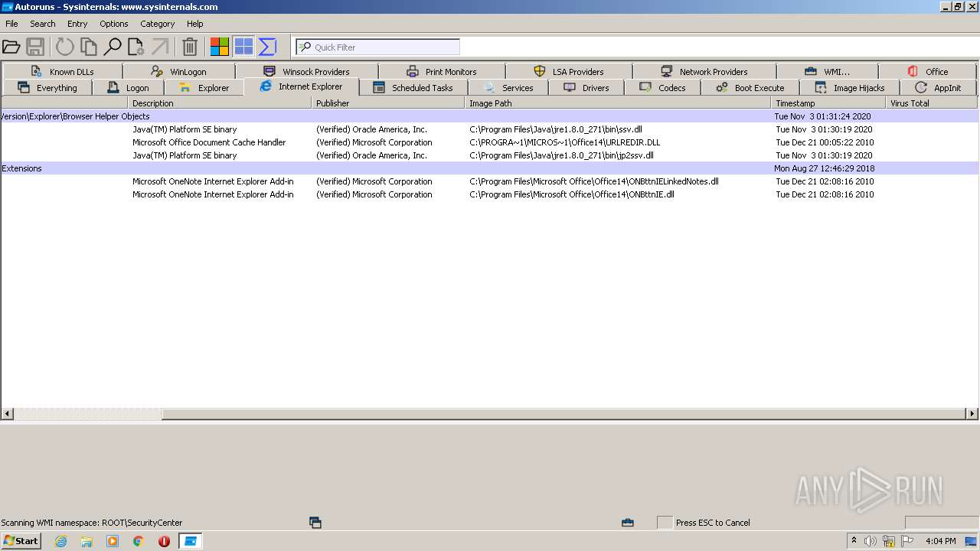This screenshot has width=980, height=551.
Task: Switch to the Network Providers tab
Action: pyautogui.click(x=704, y=71)
